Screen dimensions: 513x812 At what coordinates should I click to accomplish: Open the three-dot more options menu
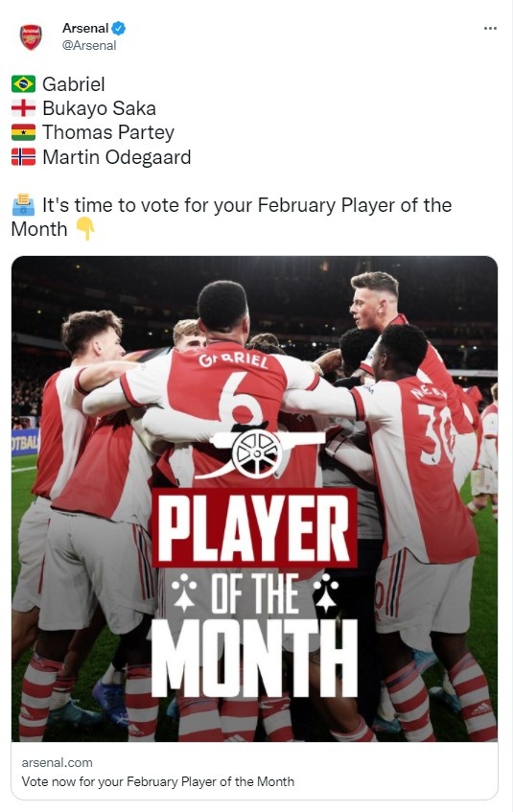pyautogui.click(x=490, y=29)
